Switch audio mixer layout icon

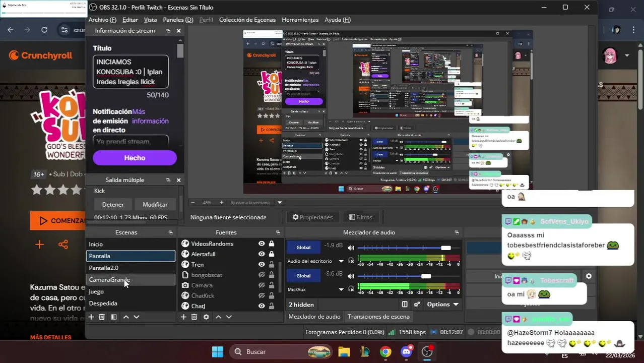coord(405,305)
